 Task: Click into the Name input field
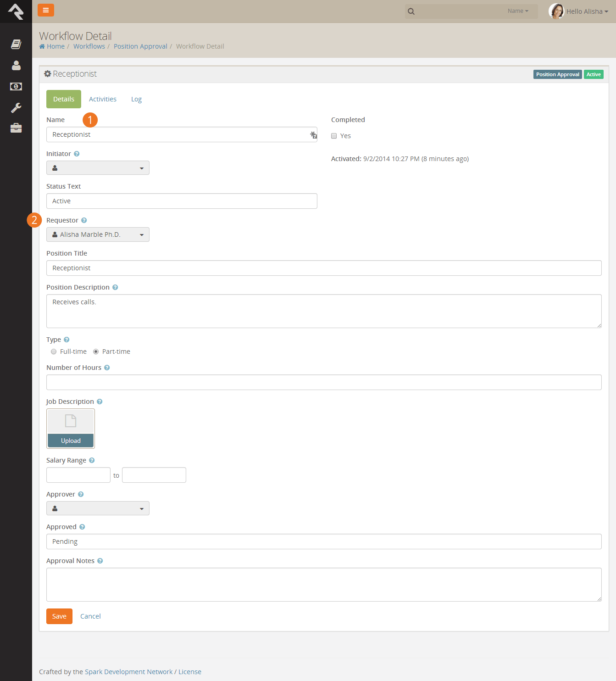[182, 134]
